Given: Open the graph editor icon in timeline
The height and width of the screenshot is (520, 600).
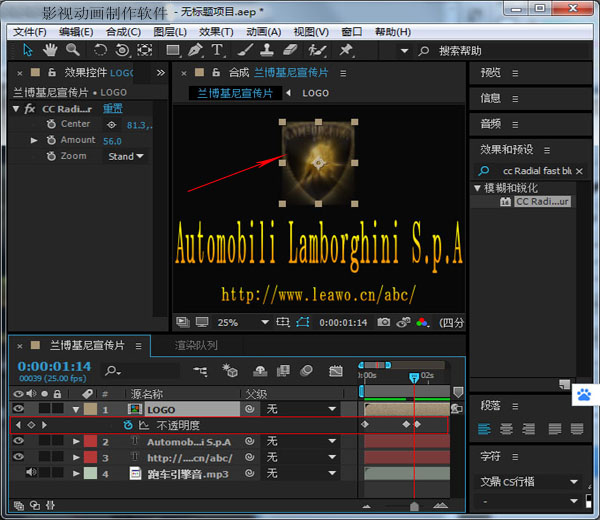Looking at the screenshot, I should [x=336, y=371].
